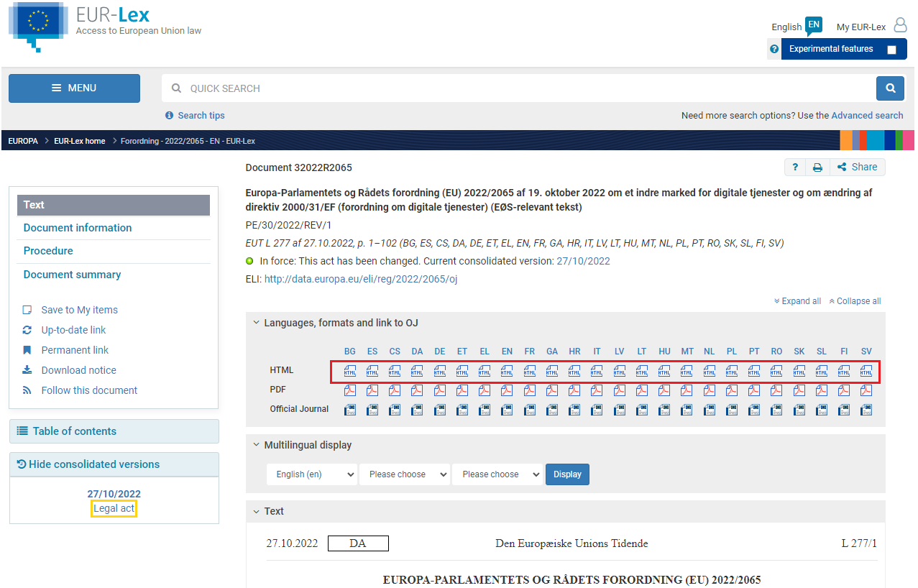The image size is (918, 588).
Task: Open the Danish PDF version icon
Action: tap(417, 390)
